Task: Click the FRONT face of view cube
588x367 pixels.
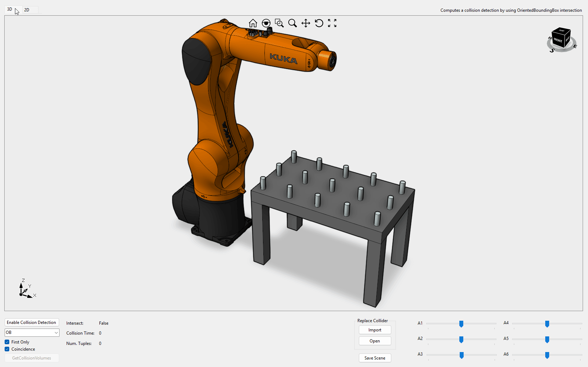Action: tap(558, 40)
